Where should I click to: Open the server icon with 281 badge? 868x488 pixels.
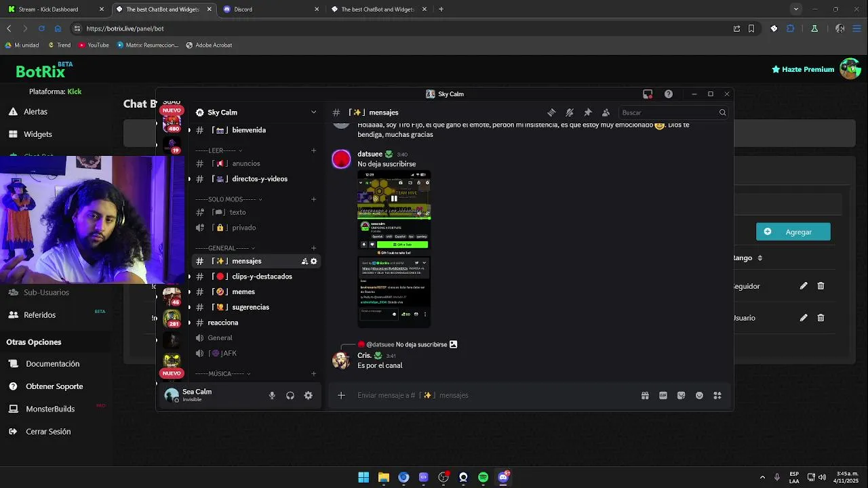(172, 318)
